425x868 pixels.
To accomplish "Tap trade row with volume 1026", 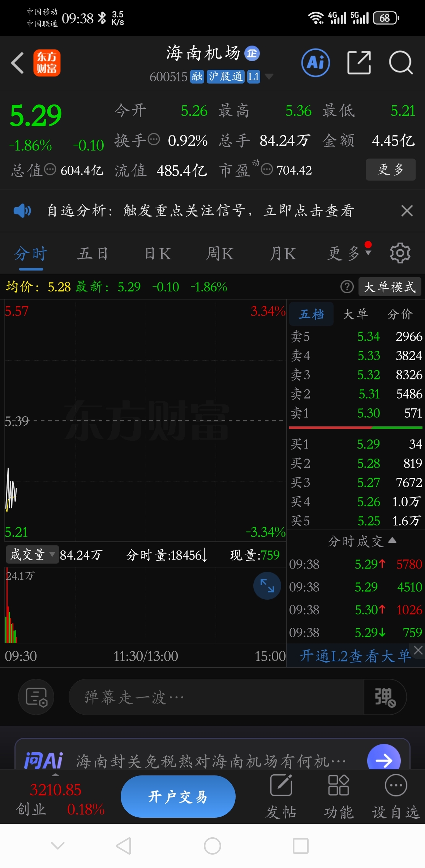I will click(356, 609).
